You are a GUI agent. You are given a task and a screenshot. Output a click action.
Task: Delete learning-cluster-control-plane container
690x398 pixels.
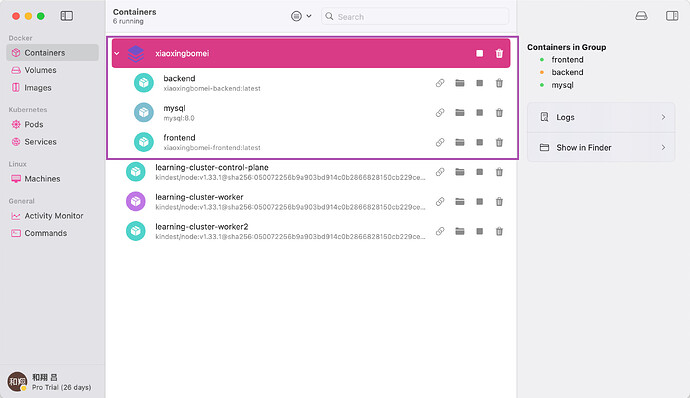pos(499,172)
